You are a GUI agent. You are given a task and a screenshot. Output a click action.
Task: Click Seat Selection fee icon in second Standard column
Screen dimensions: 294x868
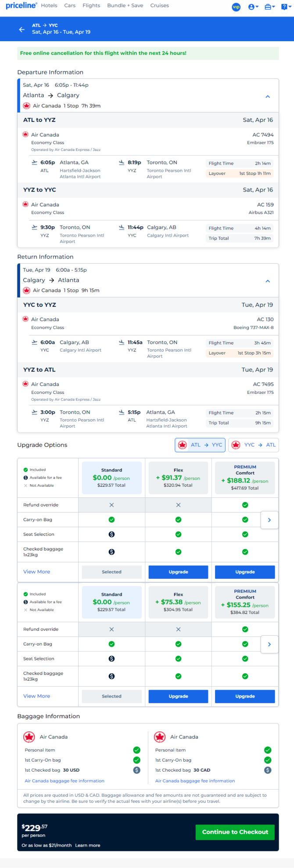point(111,659)
